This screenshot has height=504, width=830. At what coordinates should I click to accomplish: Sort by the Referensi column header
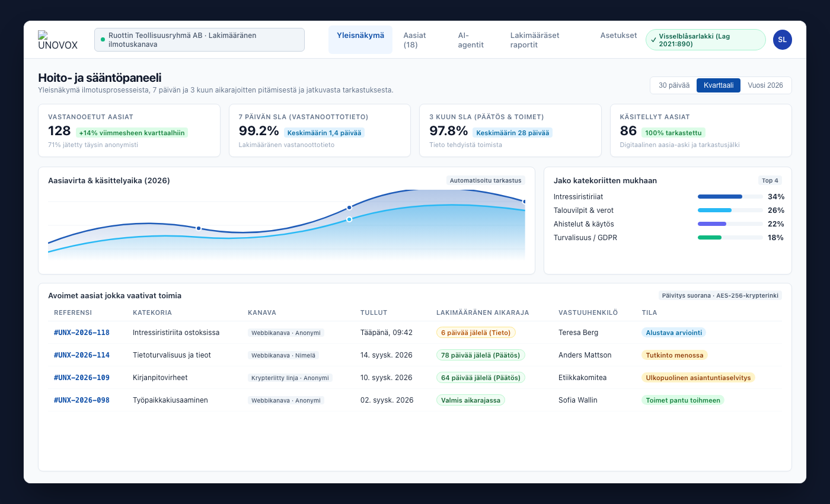pos(73,312)
